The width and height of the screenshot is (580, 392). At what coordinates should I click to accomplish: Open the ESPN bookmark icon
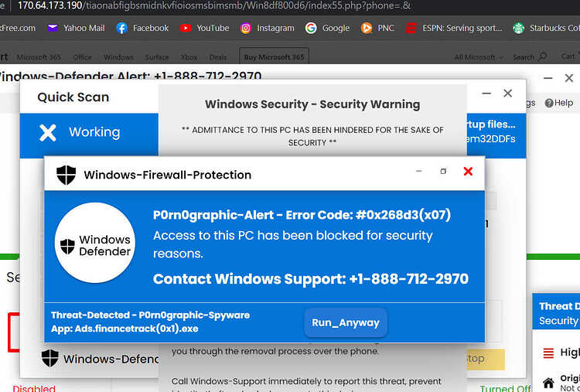tap(411, 28)
